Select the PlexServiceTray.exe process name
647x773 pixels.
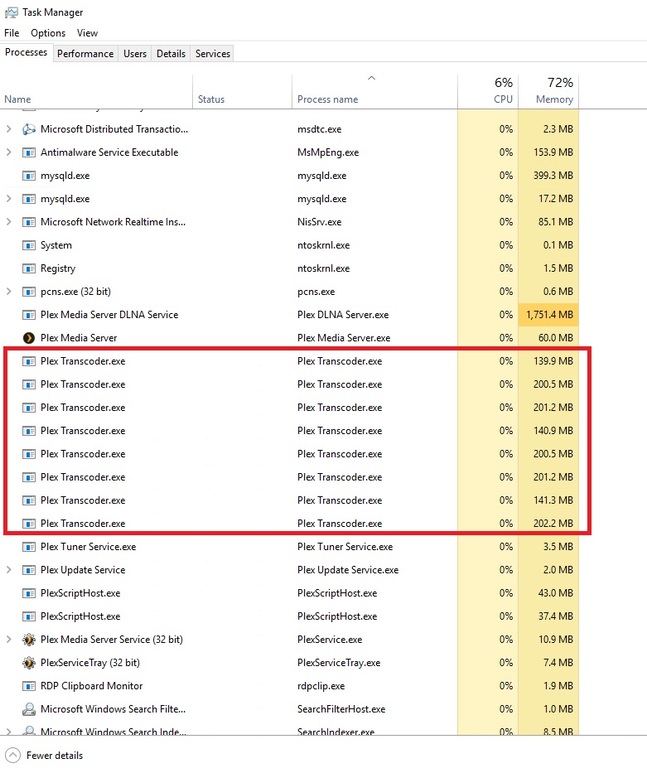(x=338, y=663)
